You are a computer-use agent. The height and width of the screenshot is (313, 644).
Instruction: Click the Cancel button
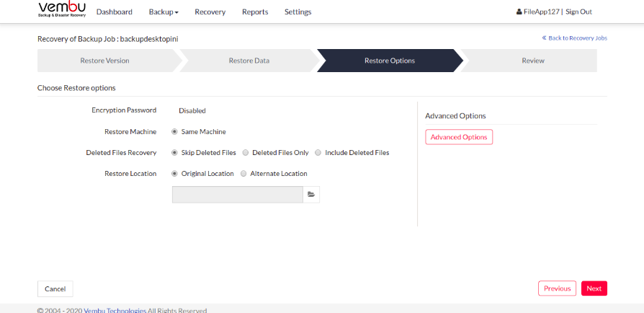[55, 288]
